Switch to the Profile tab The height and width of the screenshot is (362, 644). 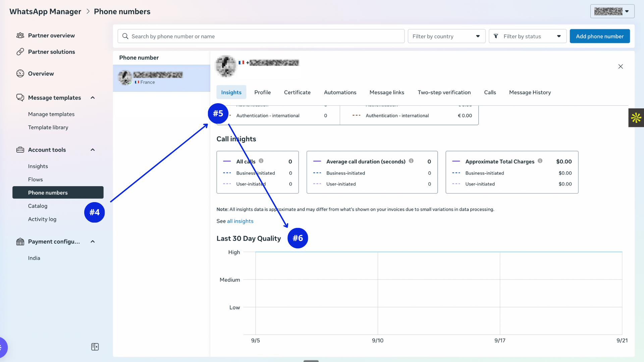tap(262, 92)
